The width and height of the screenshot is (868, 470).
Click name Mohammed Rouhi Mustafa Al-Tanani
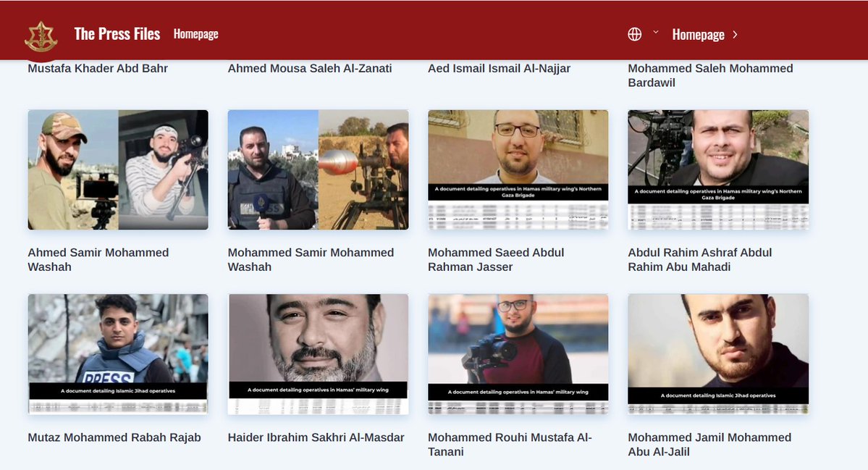coord(510,445)
